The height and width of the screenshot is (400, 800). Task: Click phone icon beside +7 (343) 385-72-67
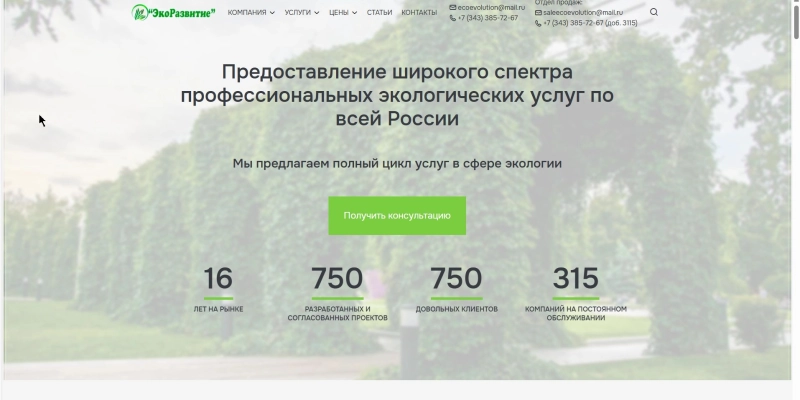coord(453,18)
